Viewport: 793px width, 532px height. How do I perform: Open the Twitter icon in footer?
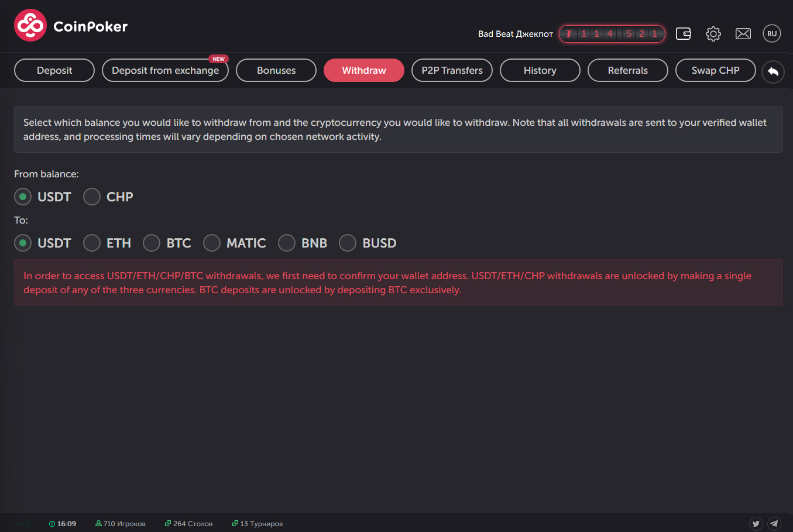point(756,524)
